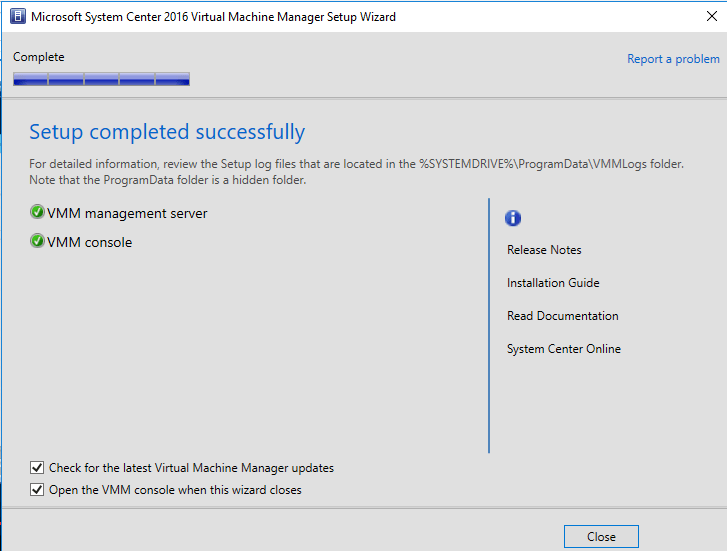Click the 'Setup completed successfully' heading
Screen dimensions: 727x551
(167, 132)
